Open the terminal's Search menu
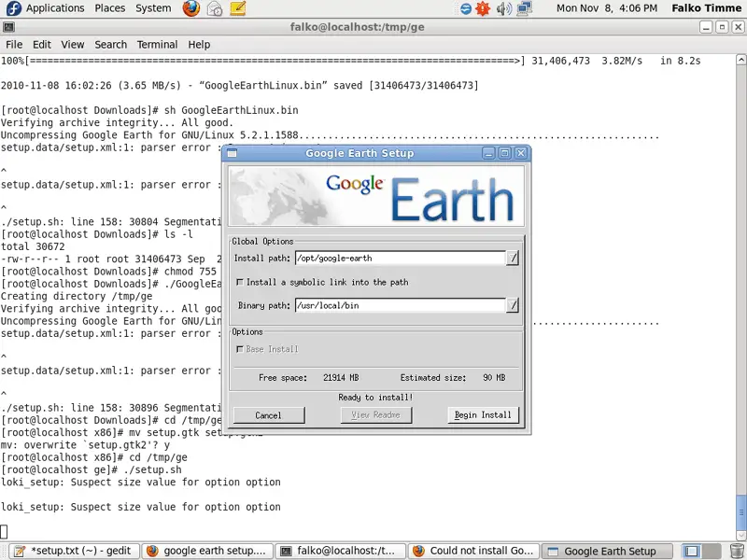 click(110, 44)
